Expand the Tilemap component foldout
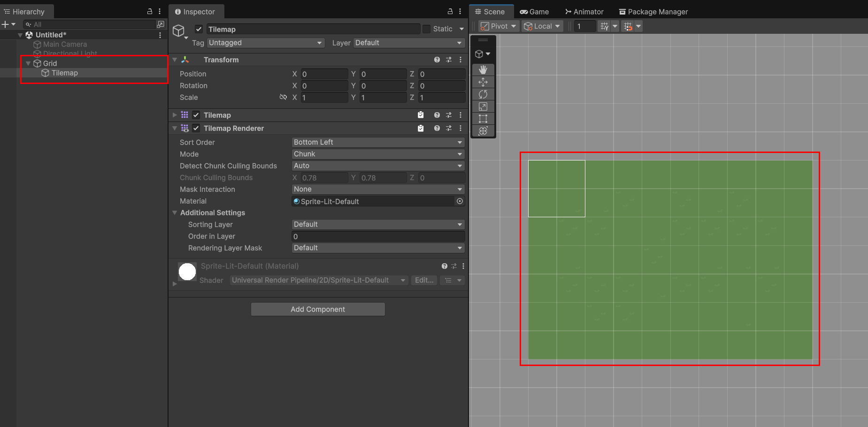The height and width of the screenshot is (427, 868). [x=175, y=115]
